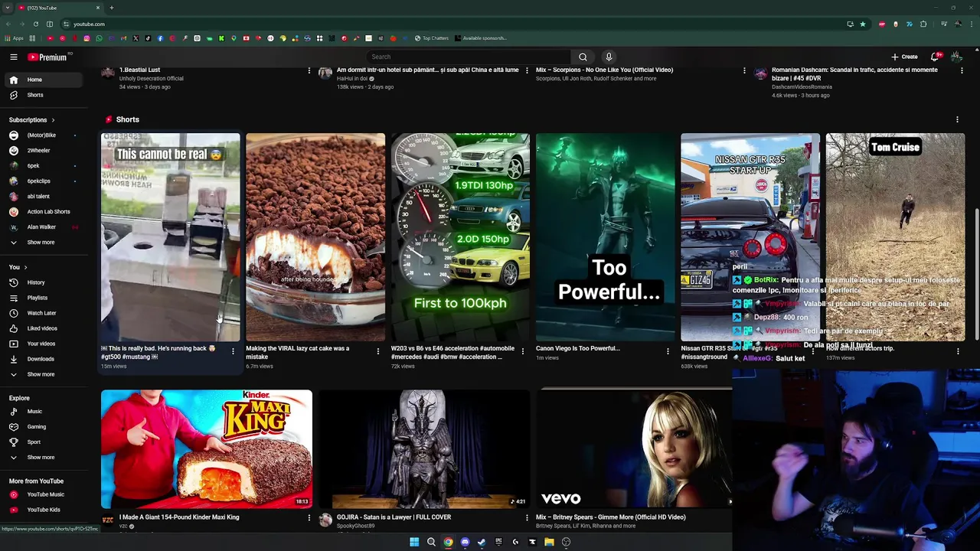Viewport: 980px width, 551px height.
Task: Start voice search with microphone icon
Action: pyautogui.click(x=609, y=57)
